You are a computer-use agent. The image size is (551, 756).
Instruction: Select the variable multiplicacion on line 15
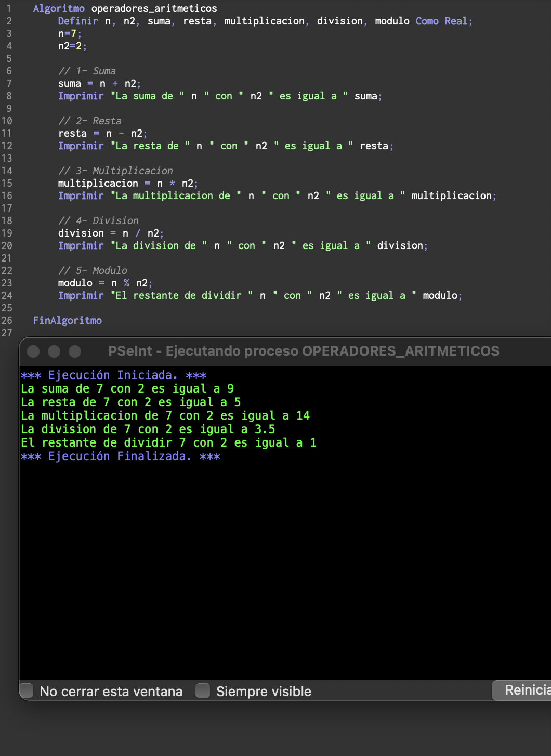[99, 183]
